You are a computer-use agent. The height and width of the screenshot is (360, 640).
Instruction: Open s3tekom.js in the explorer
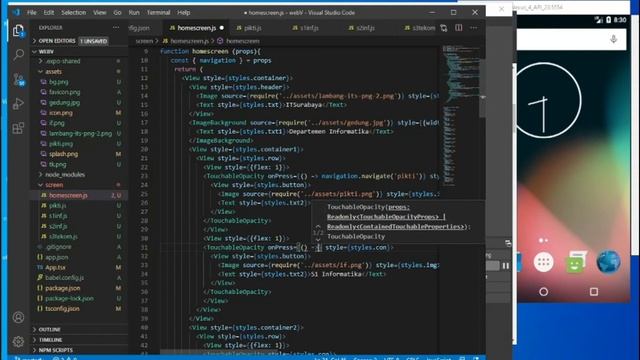(x=63, y=236)
